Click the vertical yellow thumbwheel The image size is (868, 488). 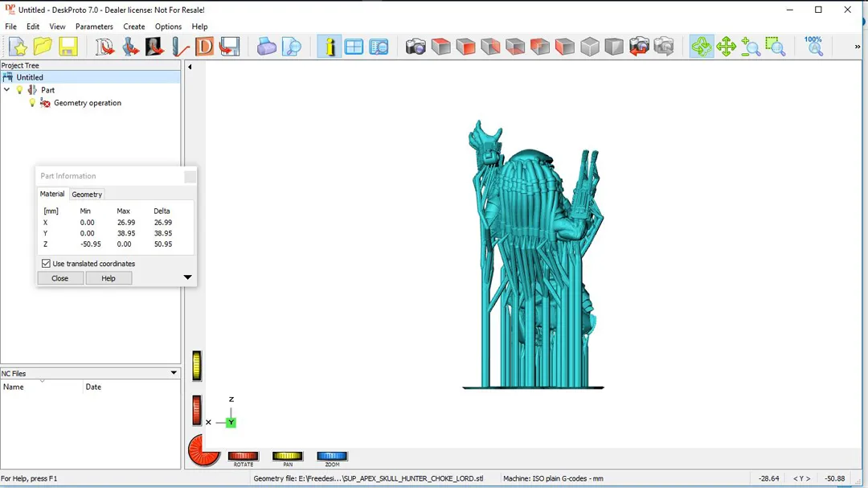tap(197, 366)
